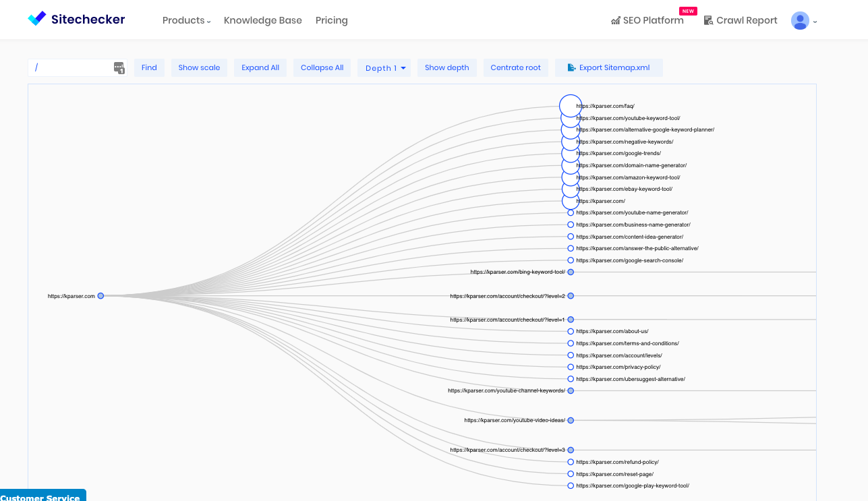
Task: Export the Sitemap.xml file
Action: point(608,67)
